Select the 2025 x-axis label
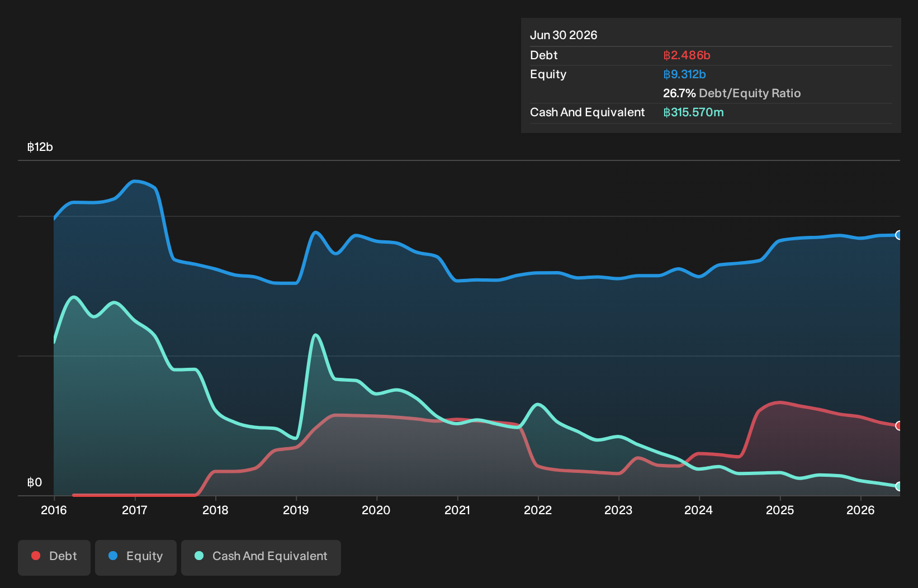 pyautogui.click(x=780, y=510)
